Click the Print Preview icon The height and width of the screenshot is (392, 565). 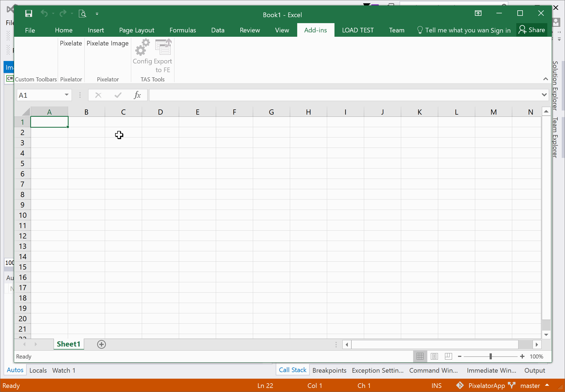[82, 14]
